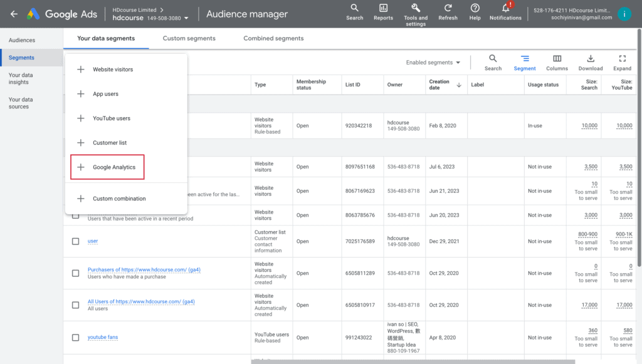Click the Download icon
Screen dimensions: 642x364
[x=591, y=63]
